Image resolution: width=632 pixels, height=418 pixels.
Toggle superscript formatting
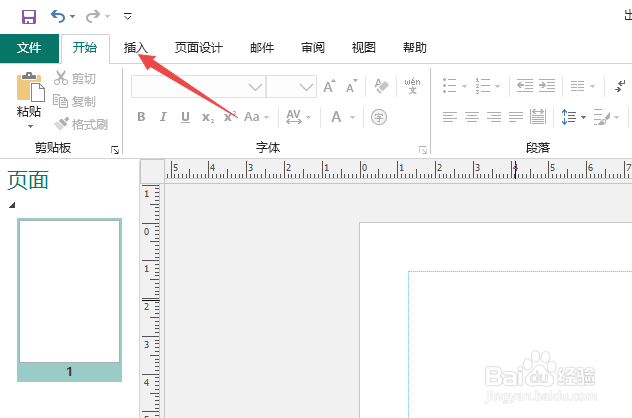(x=230, y=117)
